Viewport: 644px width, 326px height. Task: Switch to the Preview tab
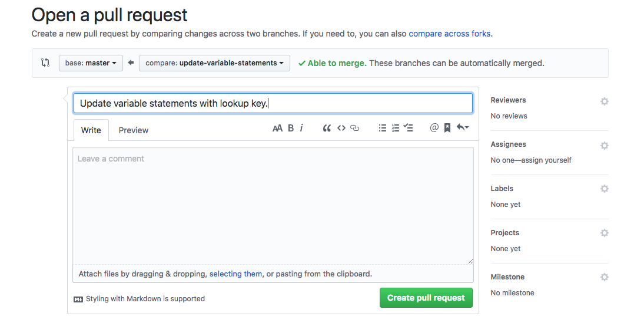point(134,130)
